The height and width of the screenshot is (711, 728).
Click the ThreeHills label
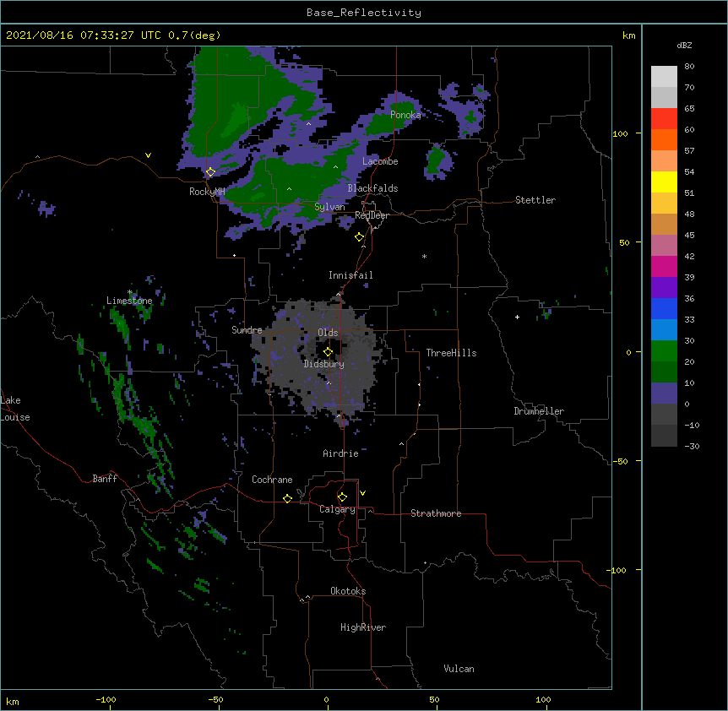[x=451, y=353]
